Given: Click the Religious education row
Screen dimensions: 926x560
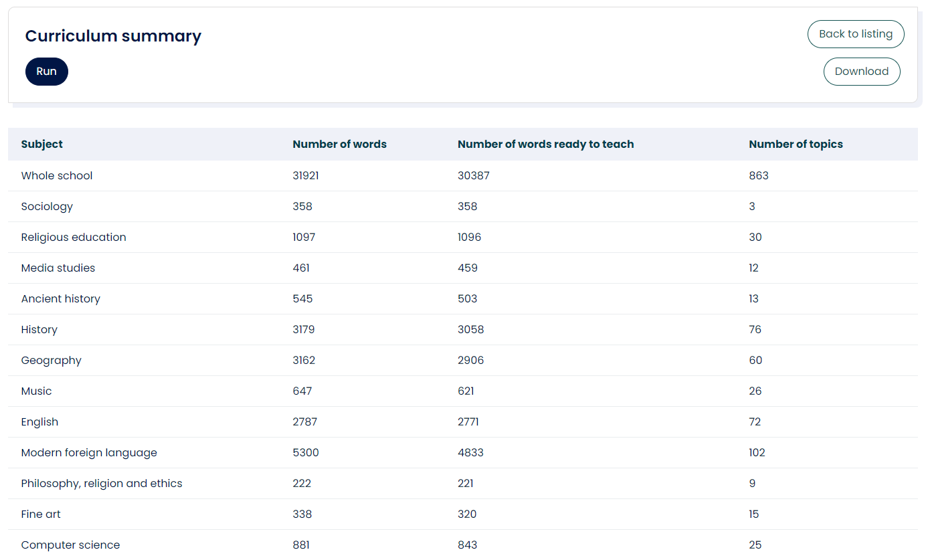Looking at the screenshot, I should point(74,238).
